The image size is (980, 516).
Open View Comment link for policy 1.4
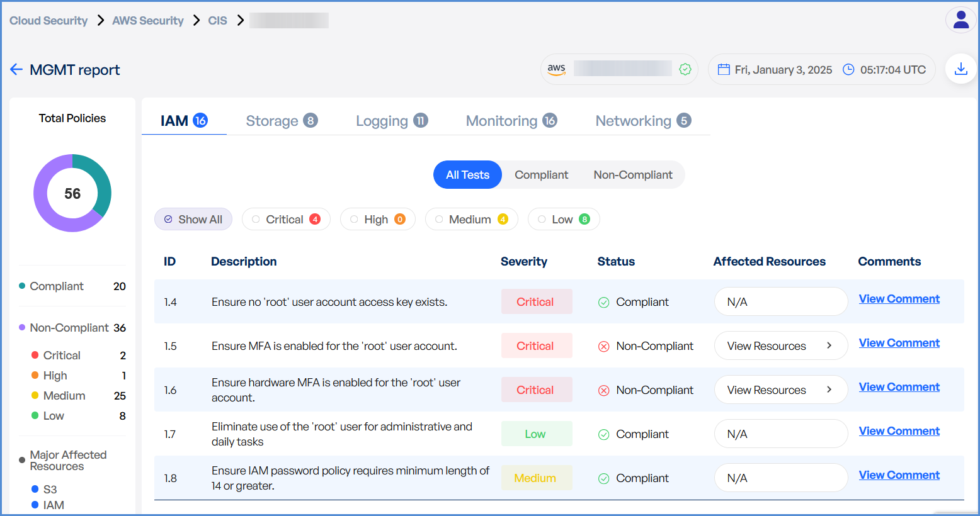(x=899, y=299)
